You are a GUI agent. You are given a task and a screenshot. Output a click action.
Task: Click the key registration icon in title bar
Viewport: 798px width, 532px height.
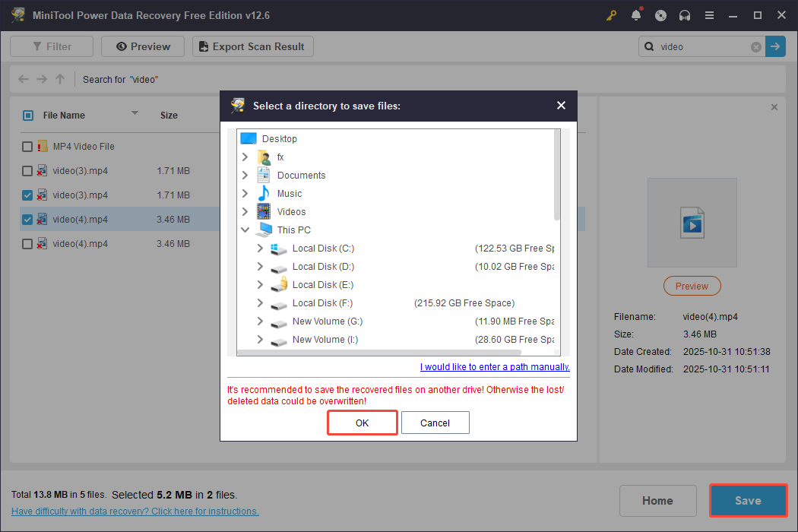[x=611, y=15]
